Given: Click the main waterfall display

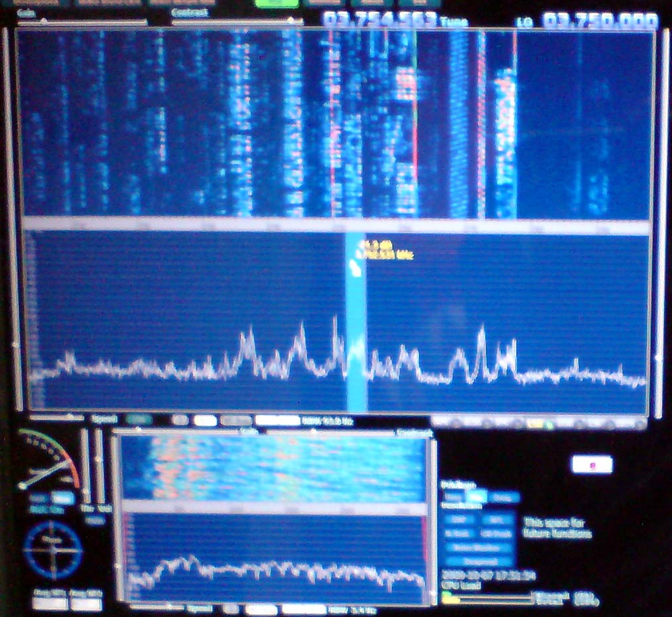Looking at the screenshot, I should [x=332, y=124].
